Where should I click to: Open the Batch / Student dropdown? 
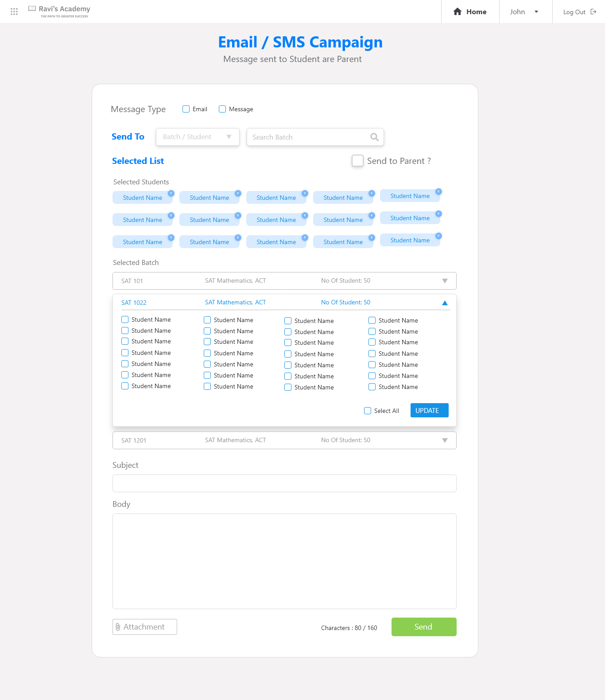tap(198, 137)
